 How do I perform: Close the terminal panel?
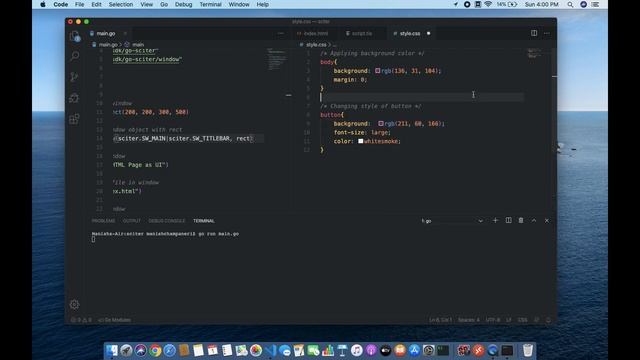click(547, 220)
